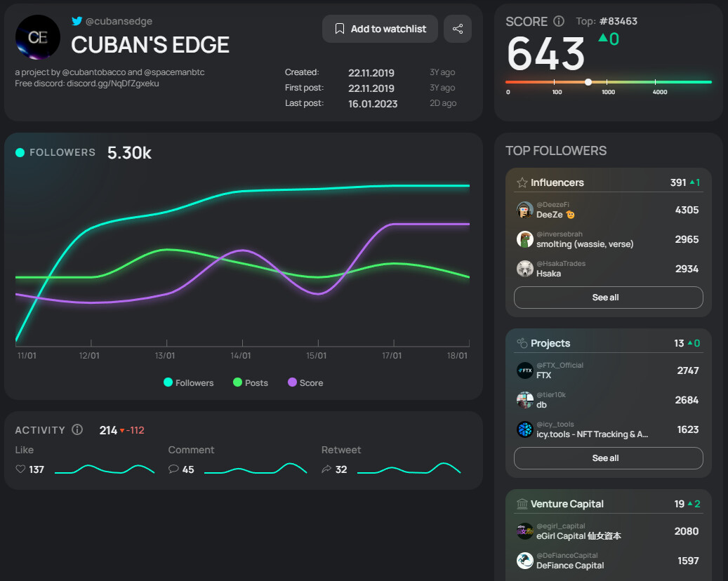
Task: Toggle the Score series in chart legend
Action: click(x=305, y=382)
